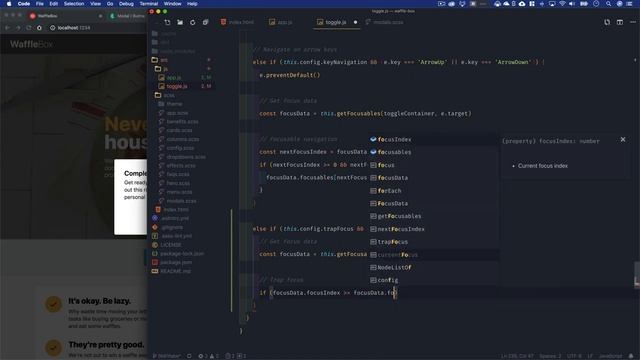Pick config in the suggestion list

click(x=433, y=280)
